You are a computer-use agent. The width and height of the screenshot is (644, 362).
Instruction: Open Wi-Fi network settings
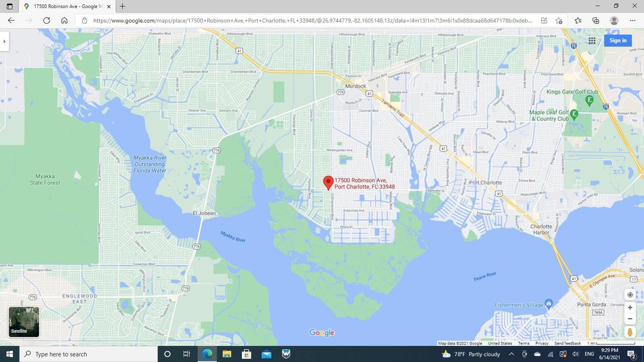point(550,354)
